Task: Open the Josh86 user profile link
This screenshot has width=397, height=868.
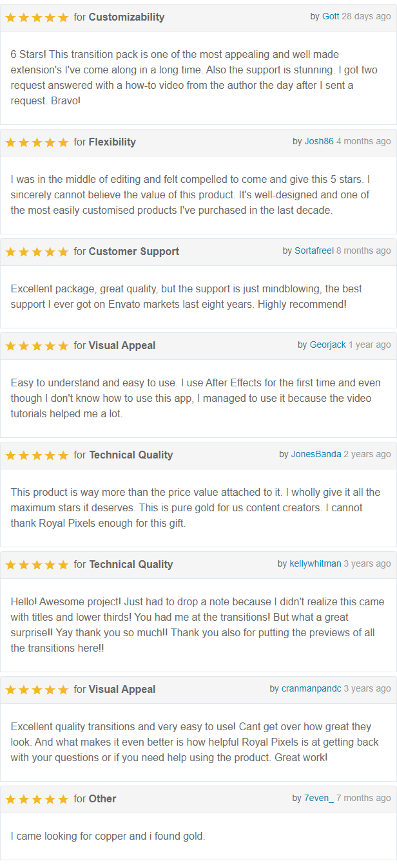Action: tap(319, 141)
